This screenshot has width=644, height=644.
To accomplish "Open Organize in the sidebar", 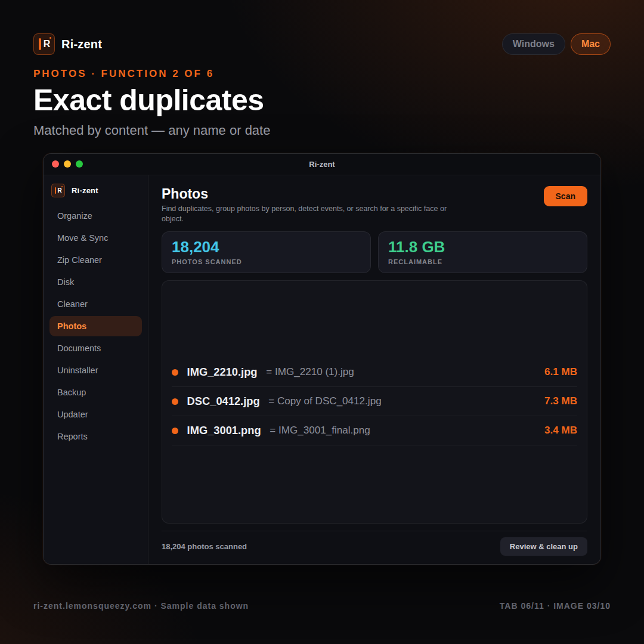I will point(95,216).
